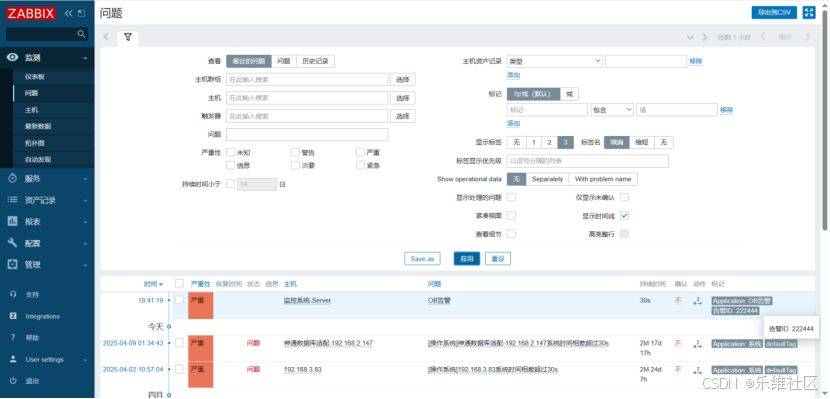Open the 包含 tag operator dropdown

point(612,110)
